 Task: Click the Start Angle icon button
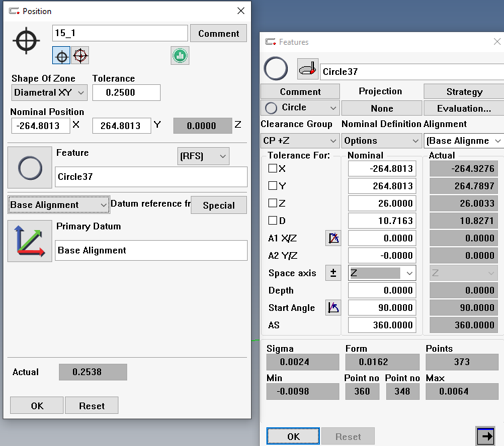[x=333, y=308]
